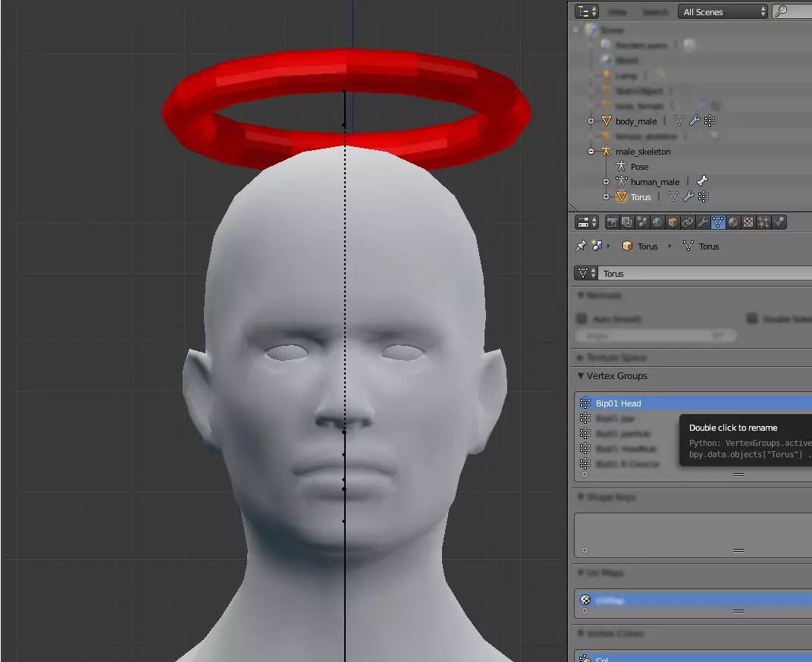
Task: Click the outliner search field
Action: point(796,11)
